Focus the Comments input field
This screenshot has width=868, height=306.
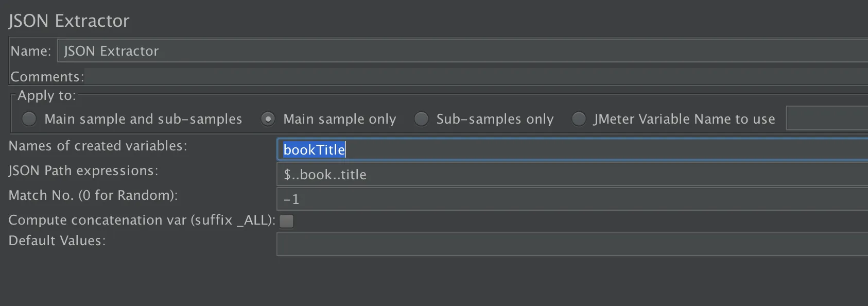tap(476, 76)
